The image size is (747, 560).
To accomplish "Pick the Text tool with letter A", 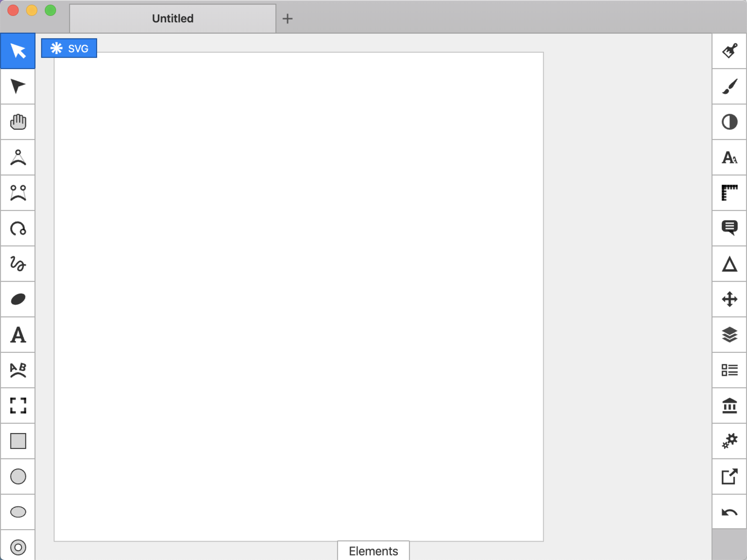I will 18,335.
